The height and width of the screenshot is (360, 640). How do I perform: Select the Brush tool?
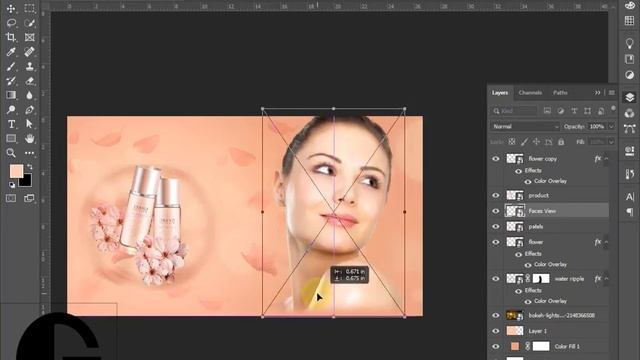[x=11, y=66]
